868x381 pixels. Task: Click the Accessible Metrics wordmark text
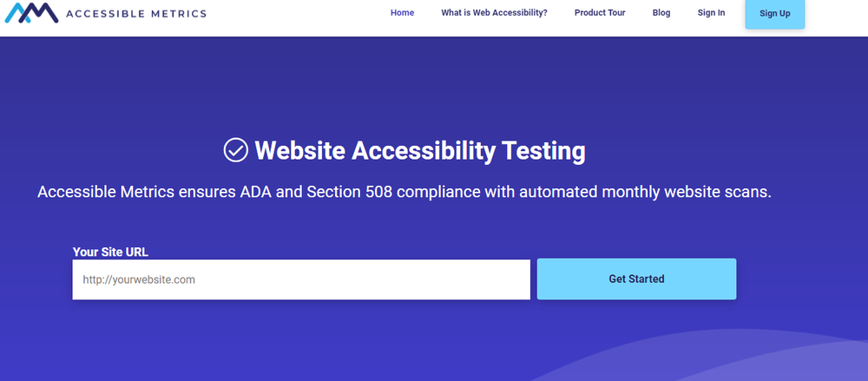pos(136,14)
